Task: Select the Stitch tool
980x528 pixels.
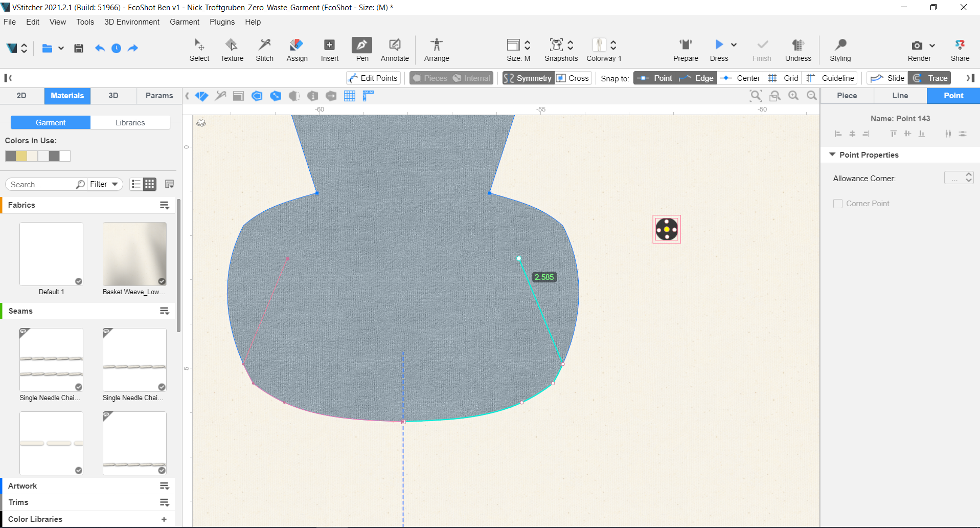Action: [x=264, y=50]
